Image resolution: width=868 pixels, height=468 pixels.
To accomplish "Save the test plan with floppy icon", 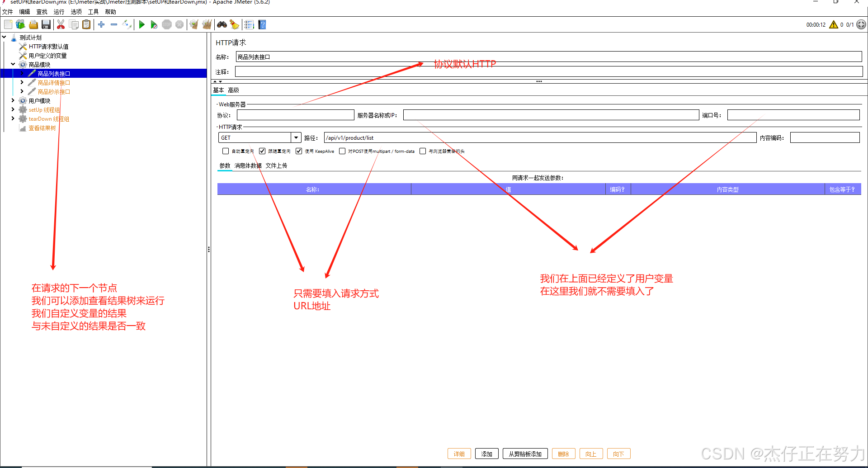I will [x=46, y=24].
